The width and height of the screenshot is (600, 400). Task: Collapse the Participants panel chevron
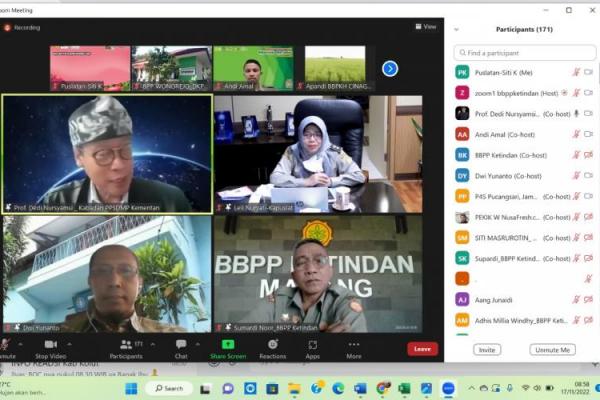[456, 29]
